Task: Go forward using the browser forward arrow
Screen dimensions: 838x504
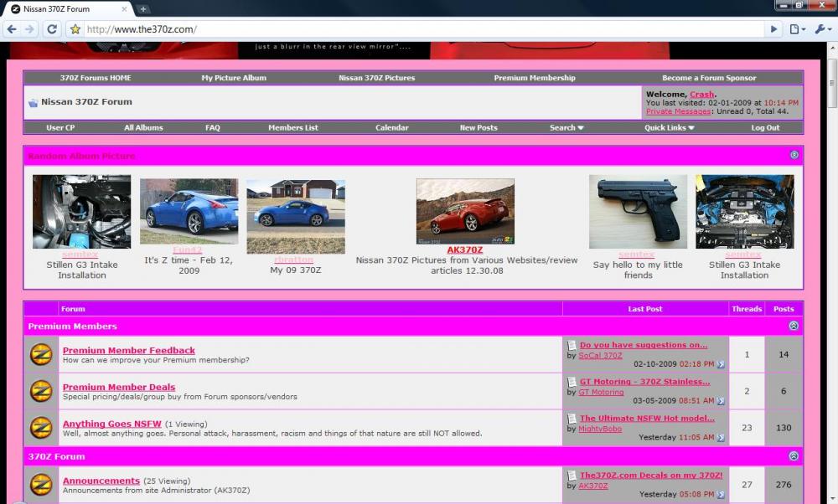Action: point(29,28)
